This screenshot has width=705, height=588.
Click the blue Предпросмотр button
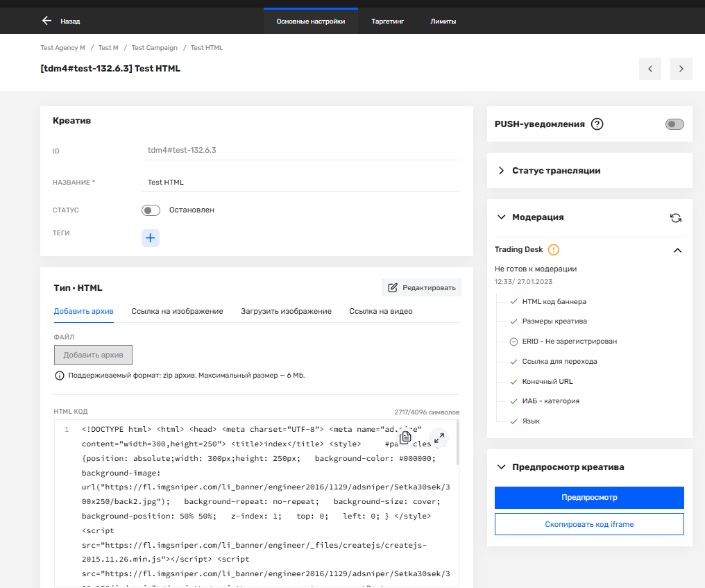[589, 498]
